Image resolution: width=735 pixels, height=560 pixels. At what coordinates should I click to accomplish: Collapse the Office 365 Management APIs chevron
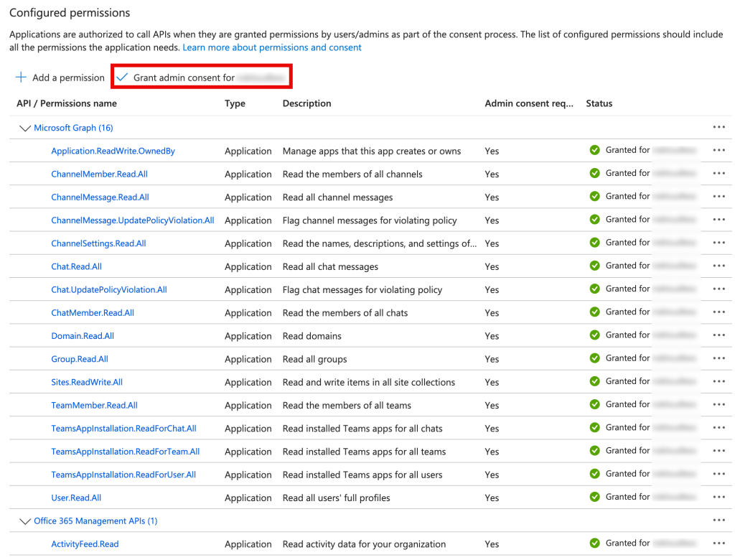click(25, 521)
